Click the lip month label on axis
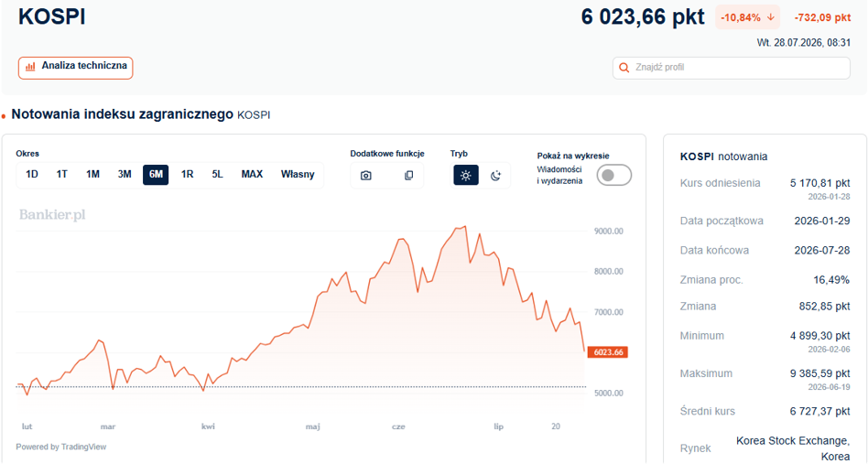The height and width of the screenshot is (464, 868). 499,426
